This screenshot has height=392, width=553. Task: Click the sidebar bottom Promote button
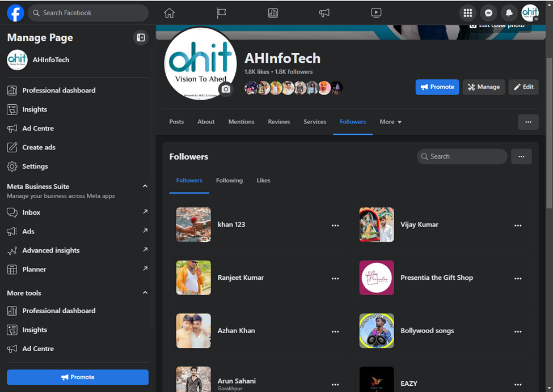[78, 377]
